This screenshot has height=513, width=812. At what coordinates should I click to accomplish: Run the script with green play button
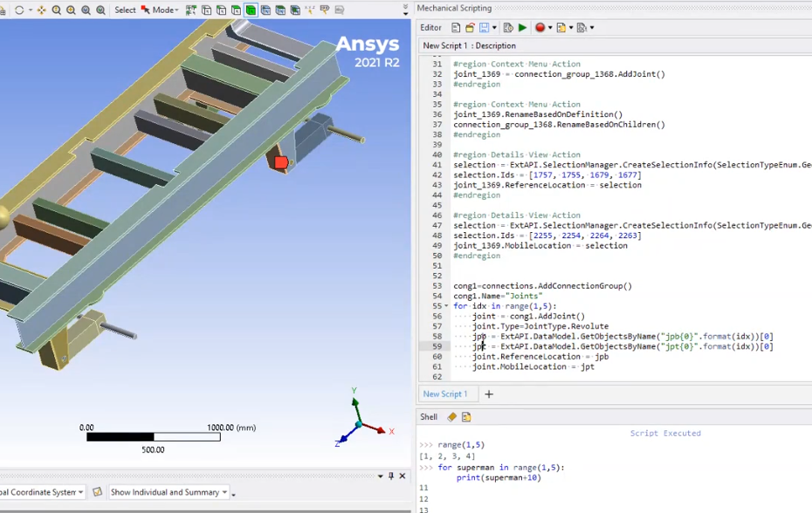click(x=522, y=27)
